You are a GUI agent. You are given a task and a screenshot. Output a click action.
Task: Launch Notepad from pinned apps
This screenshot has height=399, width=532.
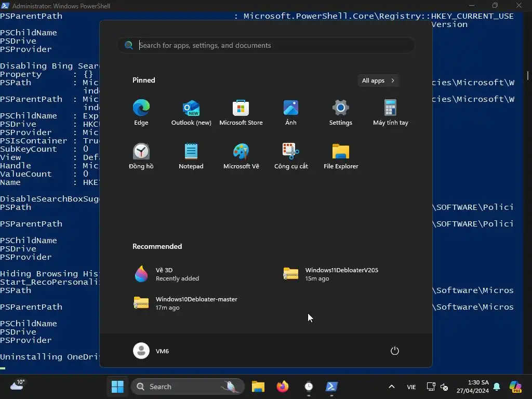pyautogui.click(x=191, y=156)
